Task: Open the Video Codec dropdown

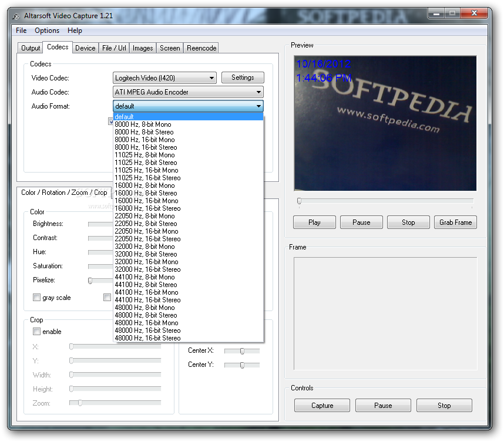Action: pyautogui.click(x=164, y=77)
